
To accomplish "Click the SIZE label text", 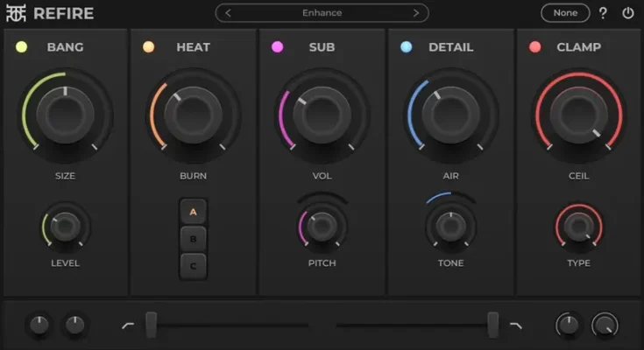I will pyautogui.click(x=66, y=176).
